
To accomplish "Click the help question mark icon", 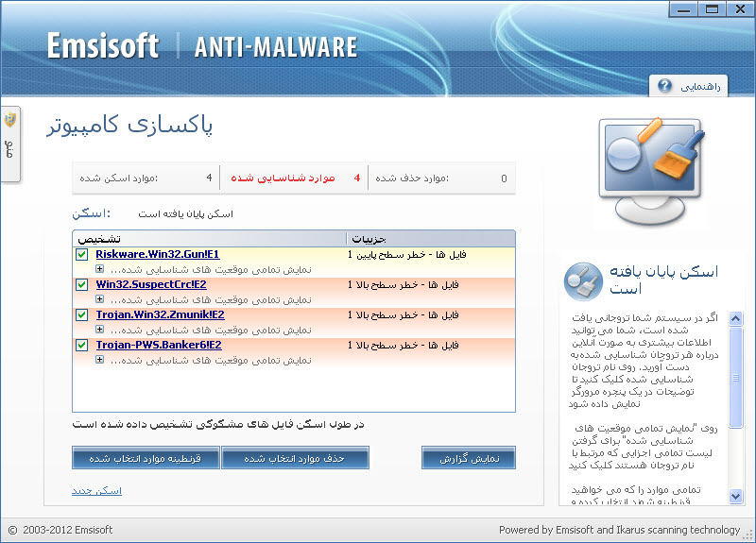I will tap(664, 86).
